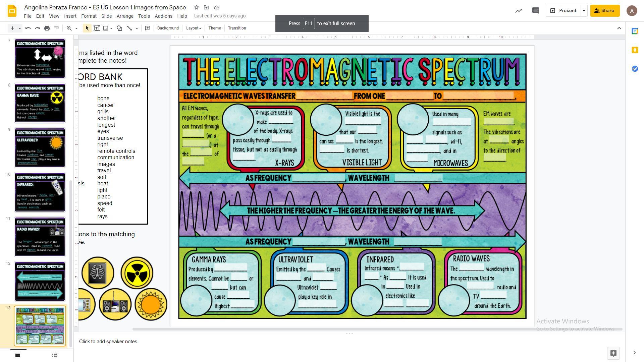Viewport: 644px width, 362px height.
Task: Click the Share button
Action: [604, 11]
